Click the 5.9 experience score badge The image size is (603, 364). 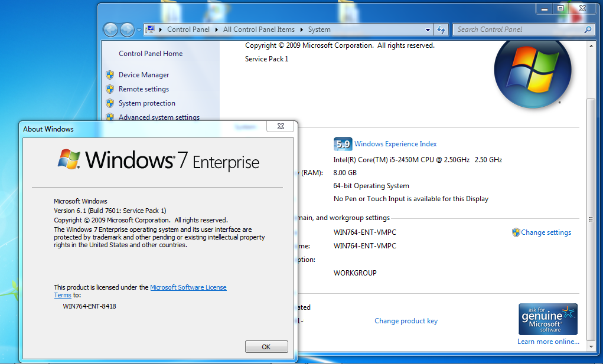click(x=343, y=144)
